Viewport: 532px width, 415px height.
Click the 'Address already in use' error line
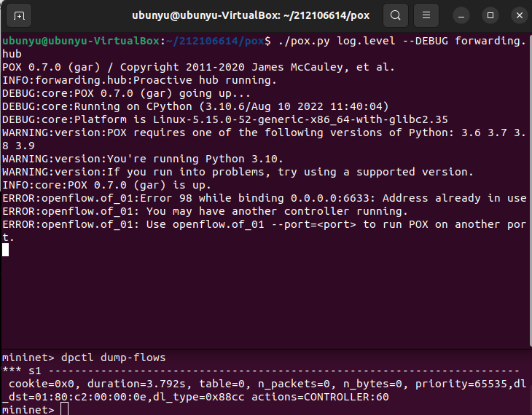click(264, 198)
